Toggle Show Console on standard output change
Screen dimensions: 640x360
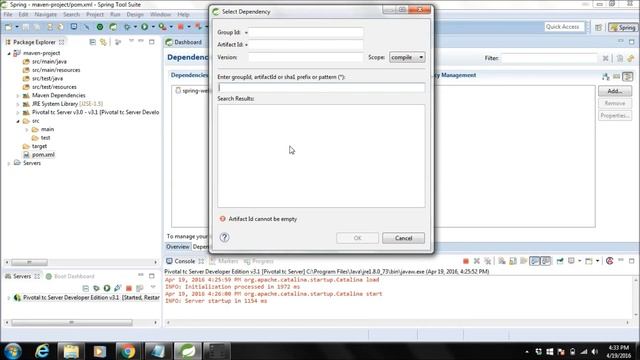coord(535,261)
